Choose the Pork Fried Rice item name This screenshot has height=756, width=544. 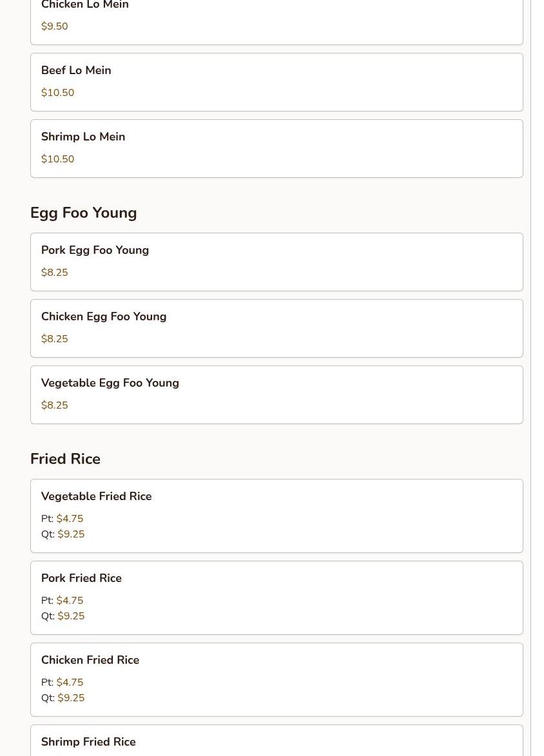click(x=81, y=578)
